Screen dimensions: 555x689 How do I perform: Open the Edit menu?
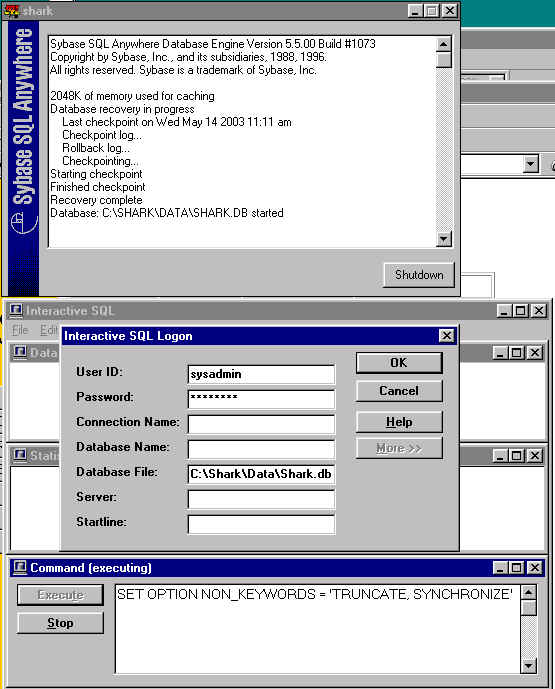[x=48, y=330]
